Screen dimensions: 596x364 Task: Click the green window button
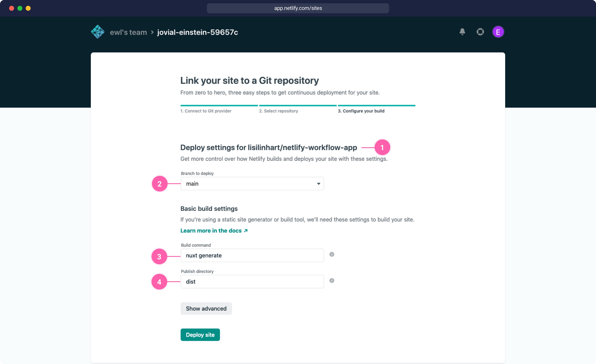tap(20, 8)
